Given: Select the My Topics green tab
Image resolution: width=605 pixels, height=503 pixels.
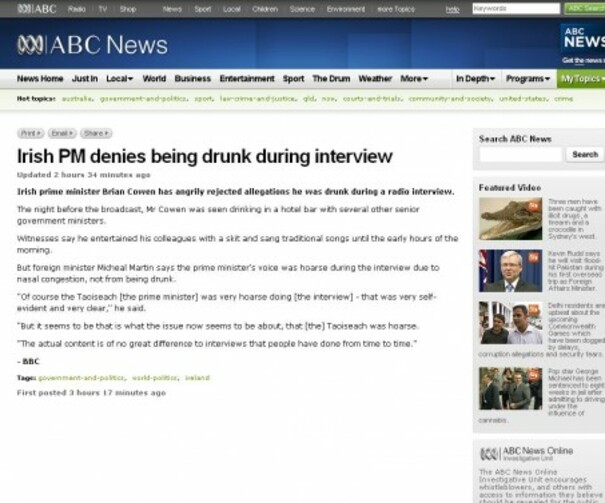Looking at the screenshot, I should pyautogui.click(x=581, y=79).
